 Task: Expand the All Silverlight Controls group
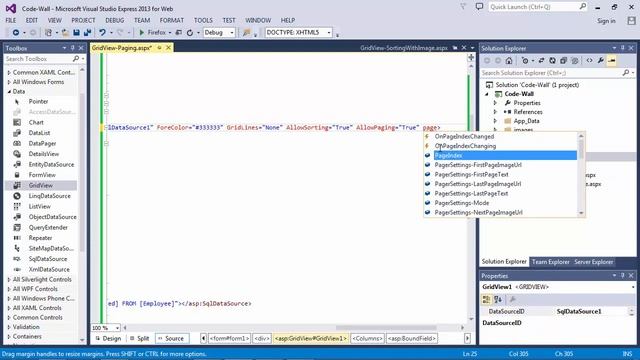point(9,280)
